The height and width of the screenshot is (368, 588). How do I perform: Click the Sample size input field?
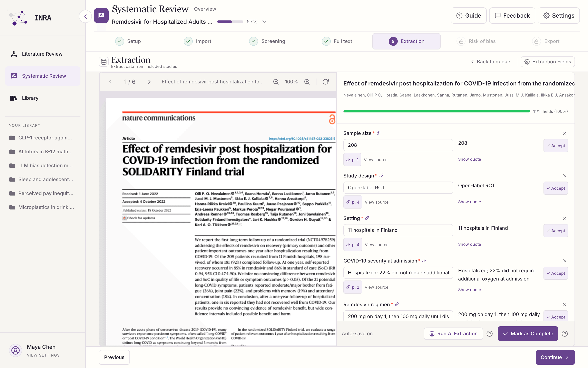(398, 145)
